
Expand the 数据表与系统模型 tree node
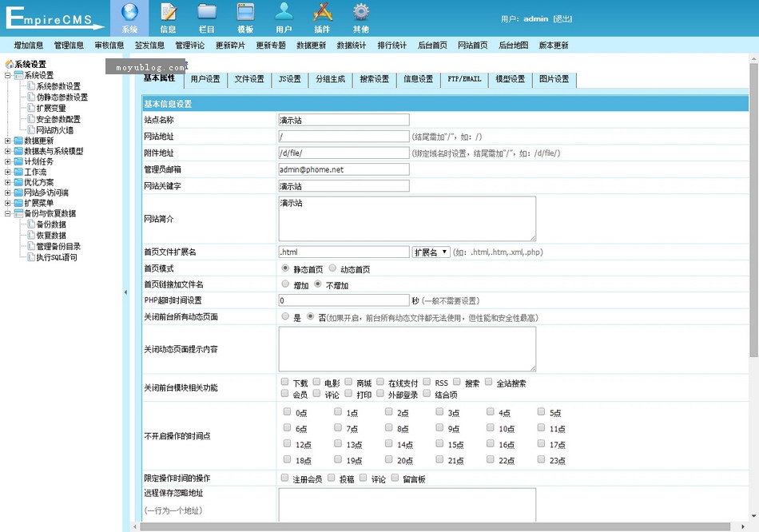[8, 151]
